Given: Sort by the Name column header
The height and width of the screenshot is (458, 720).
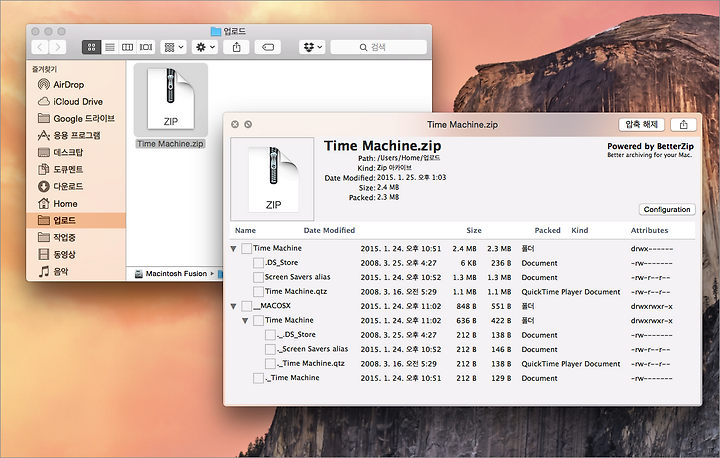Looking at the screenshot, I should click(x=245, y=231).
